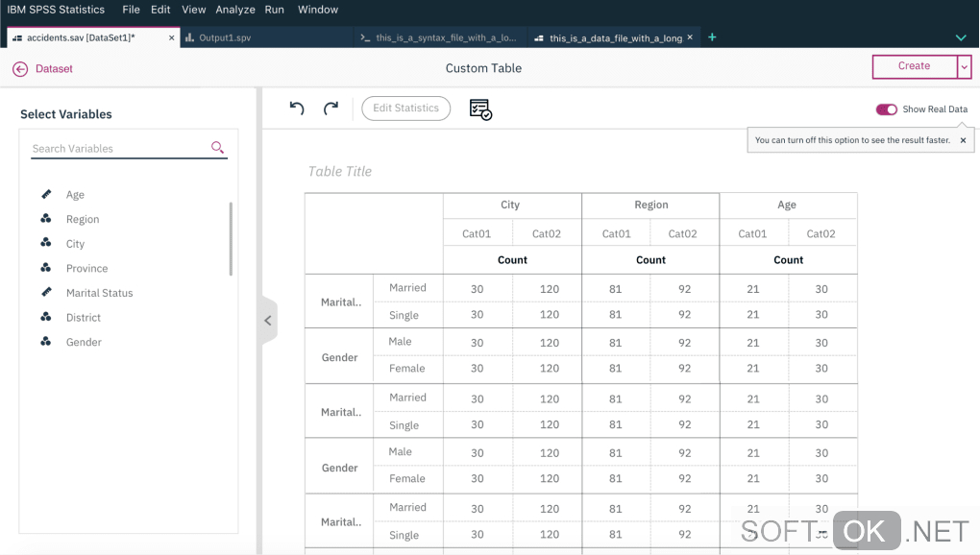Screen dimensions: 980x555
Task: Open the Edit menu
Action: click(160, 10)
